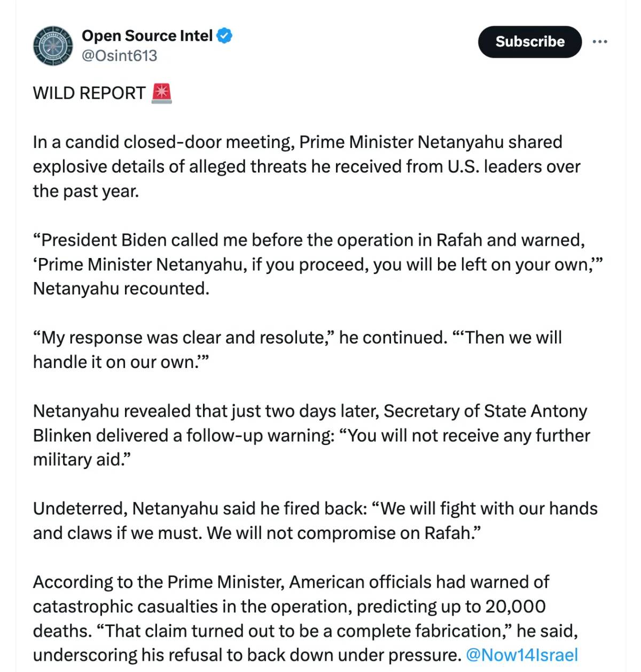Click the blue verified checkmark badge
641x672 pixels.
pos(225,36)
